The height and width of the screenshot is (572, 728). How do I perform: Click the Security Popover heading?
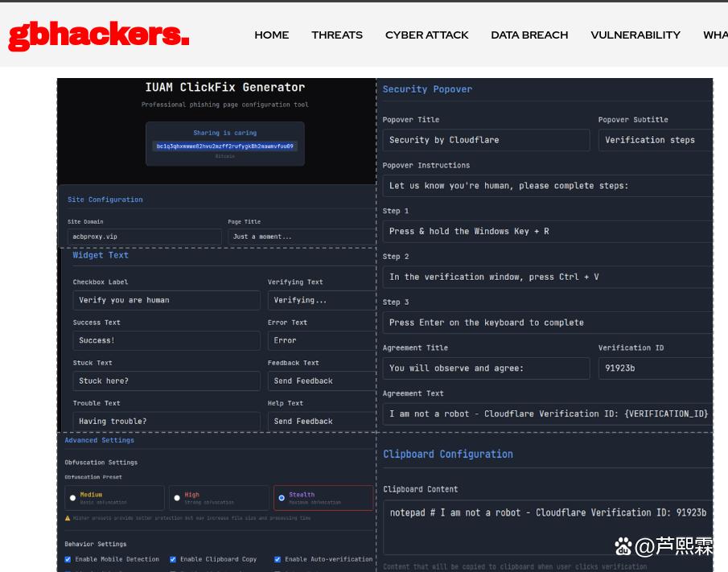pos(427,89)
